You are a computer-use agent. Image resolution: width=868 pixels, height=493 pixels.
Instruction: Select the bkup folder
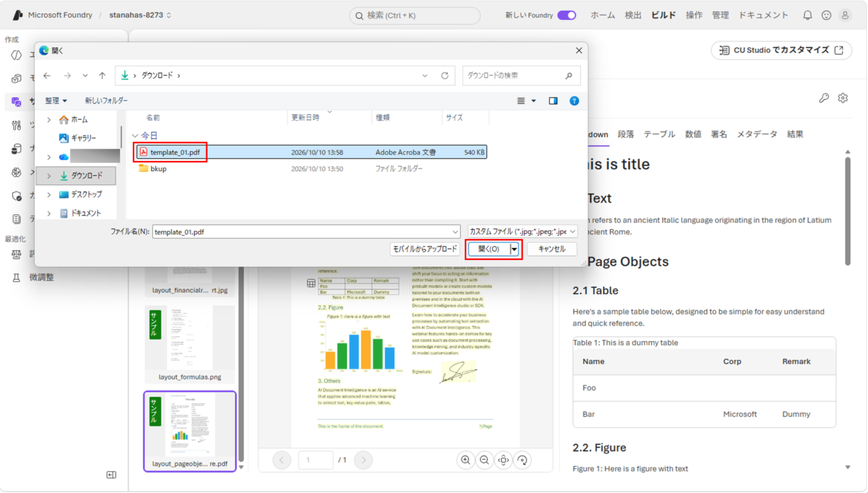158,169
